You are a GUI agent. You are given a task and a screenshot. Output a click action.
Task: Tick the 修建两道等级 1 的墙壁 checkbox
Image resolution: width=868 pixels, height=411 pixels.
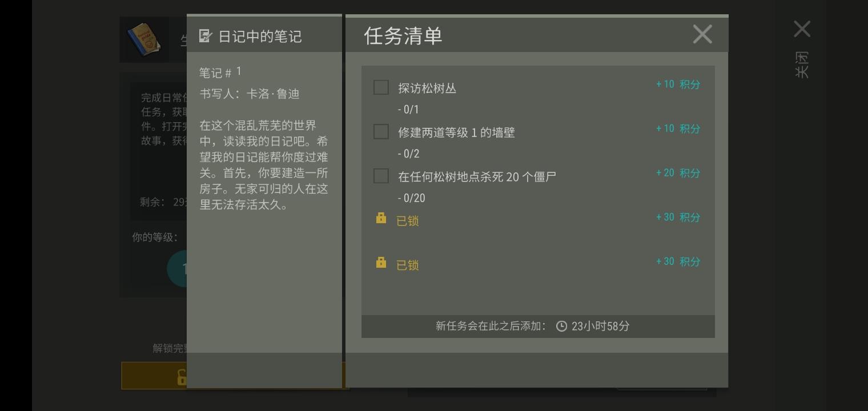[x=381, y=131]
